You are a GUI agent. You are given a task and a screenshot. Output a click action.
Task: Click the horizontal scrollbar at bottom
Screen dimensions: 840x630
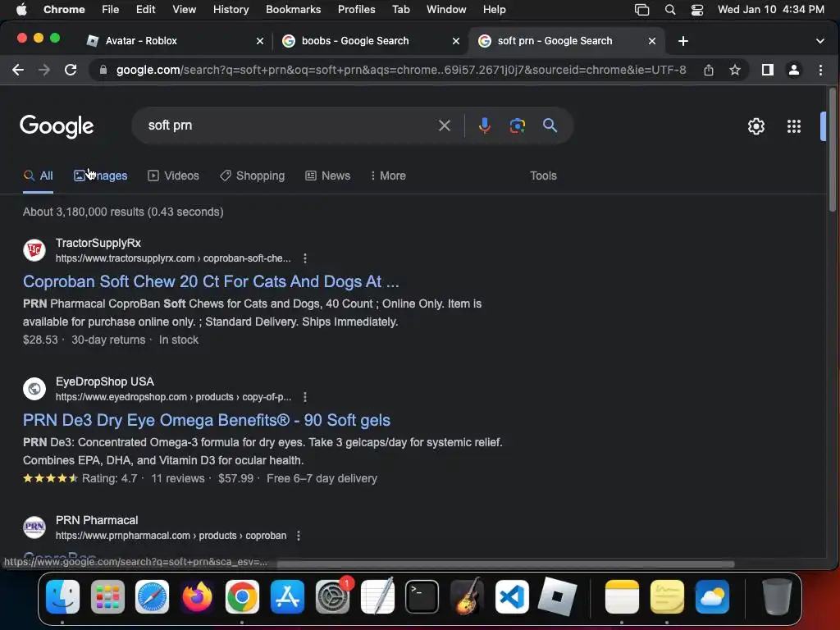click(x=505, y=564)
